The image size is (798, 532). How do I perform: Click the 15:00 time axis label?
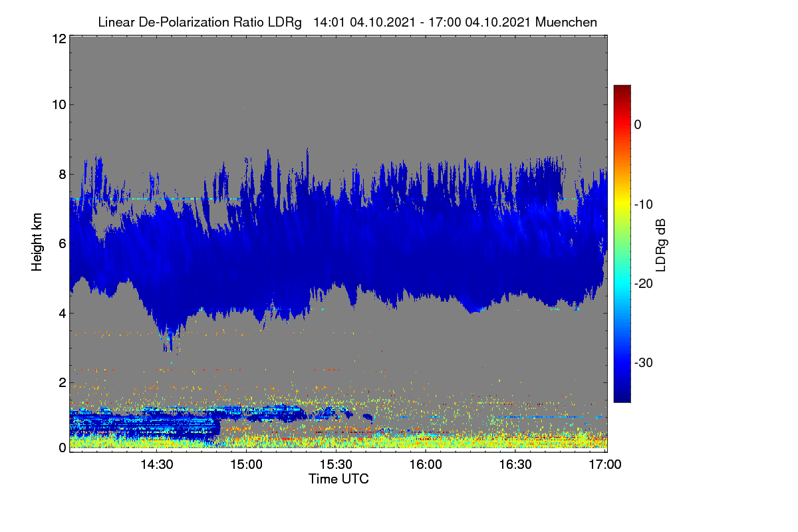246,465
